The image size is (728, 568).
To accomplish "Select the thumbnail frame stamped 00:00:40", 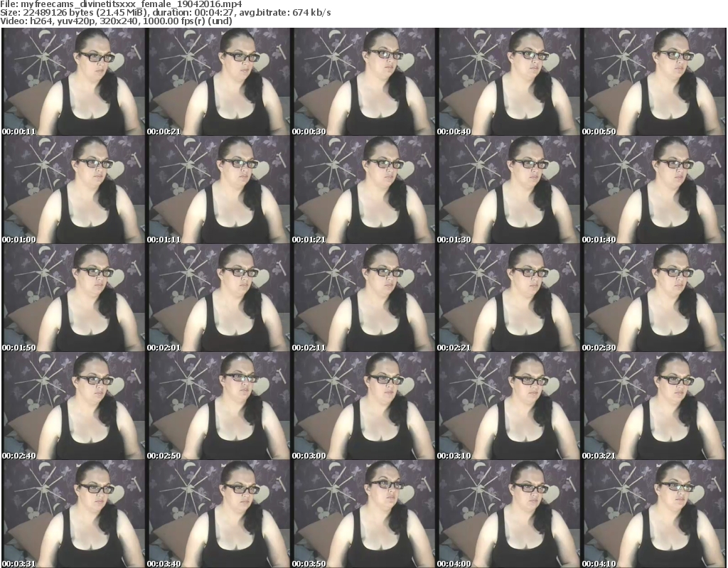I will pyautogui.click(x=508, y=82).
